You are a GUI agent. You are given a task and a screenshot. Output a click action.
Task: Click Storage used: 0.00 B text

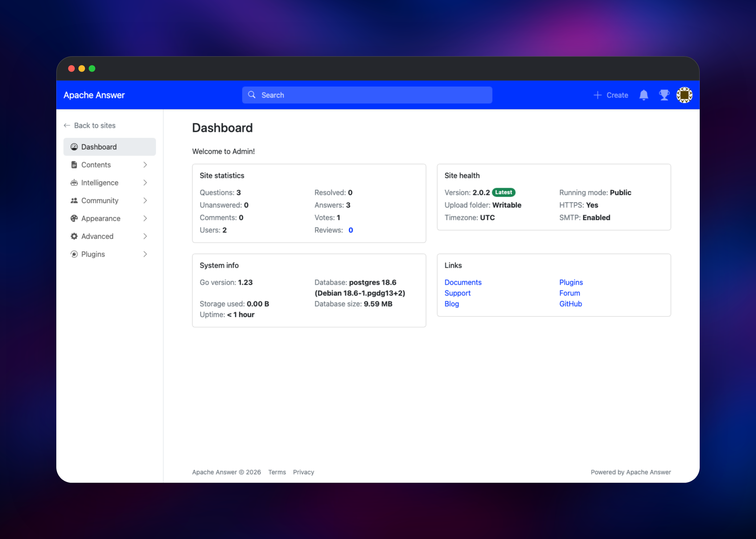click(x=234, y=304)
